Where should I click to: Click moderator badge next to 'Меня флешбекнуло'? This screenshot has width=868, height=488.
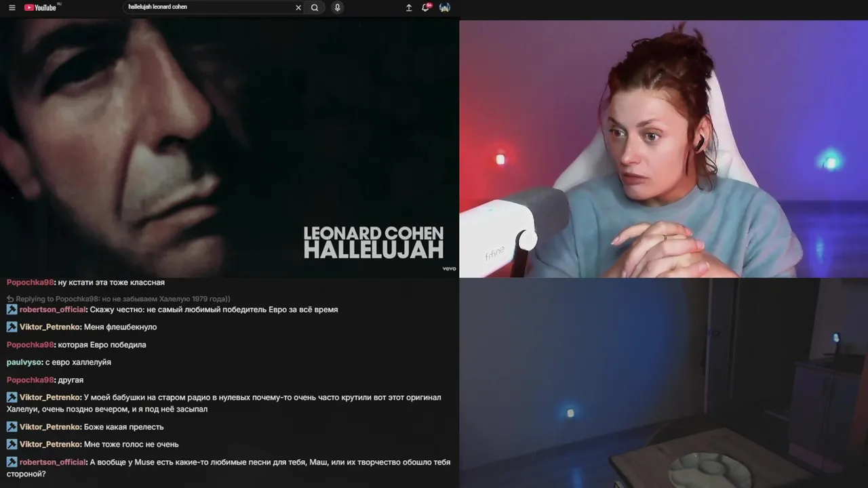coord(12,327)
